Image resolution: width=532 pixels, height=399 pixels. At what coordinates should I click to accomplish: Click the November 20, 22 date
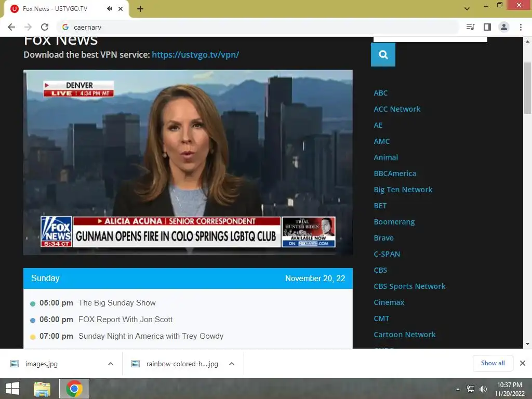(x=315, y=278)
